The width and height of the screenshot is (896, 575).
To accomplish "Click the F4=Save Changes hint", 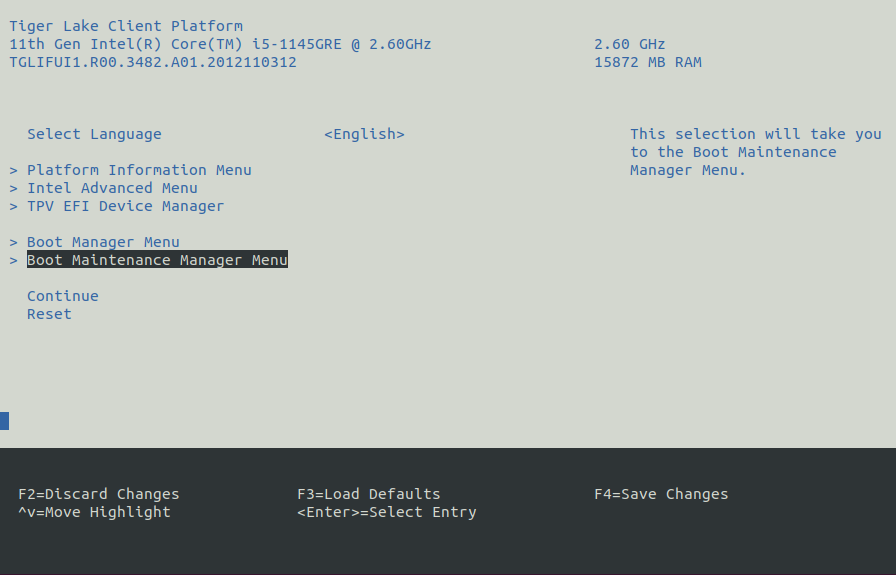I will 662,494.
